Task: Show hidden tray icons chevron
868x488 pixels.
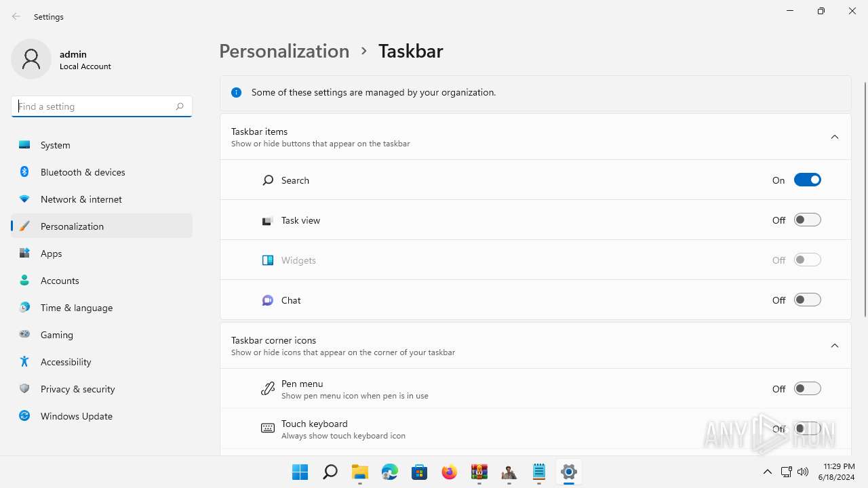Action: pyautogui.click(x=768, y=472)
